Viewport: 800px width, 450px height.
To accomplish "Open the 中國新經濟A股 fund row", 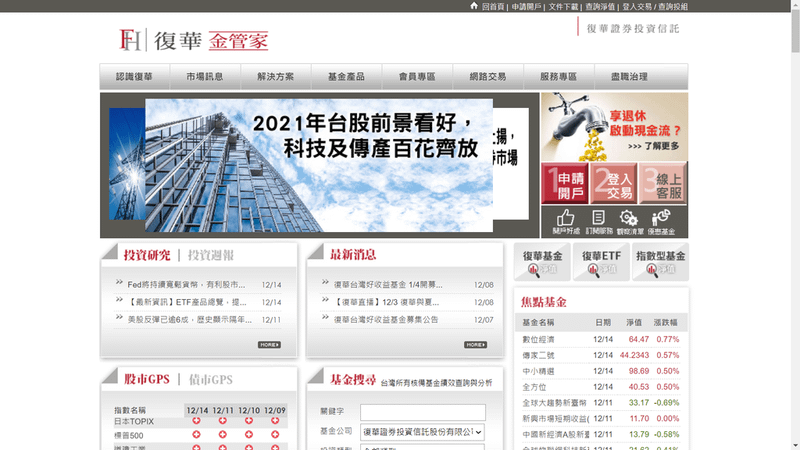I will click(x=601, y=434).
